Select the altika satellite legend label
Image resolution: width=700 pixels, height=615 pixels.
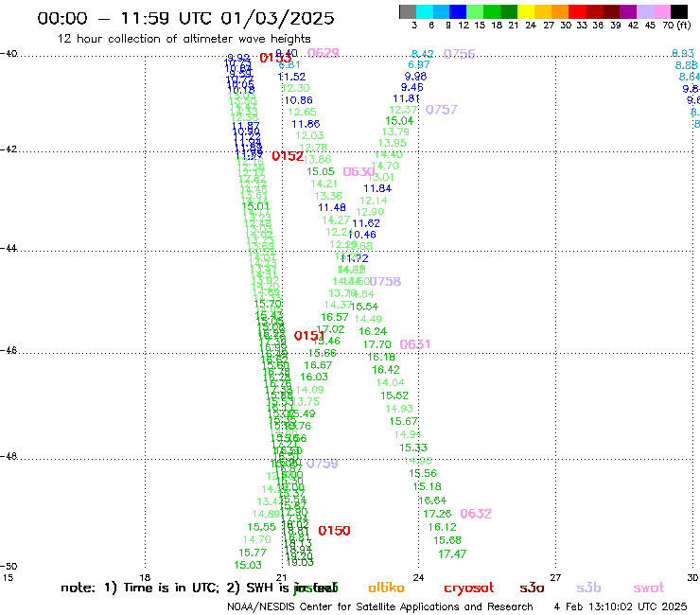tap(386, 588)
